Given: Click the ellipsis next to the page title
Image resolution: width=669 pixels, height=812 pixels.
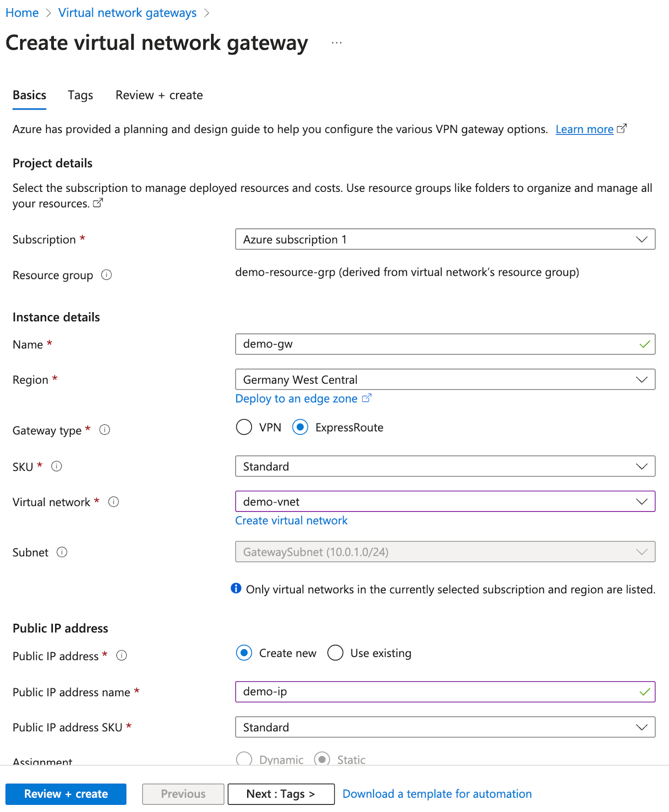Looking at the screenshot, I should [x=337, y=42].
